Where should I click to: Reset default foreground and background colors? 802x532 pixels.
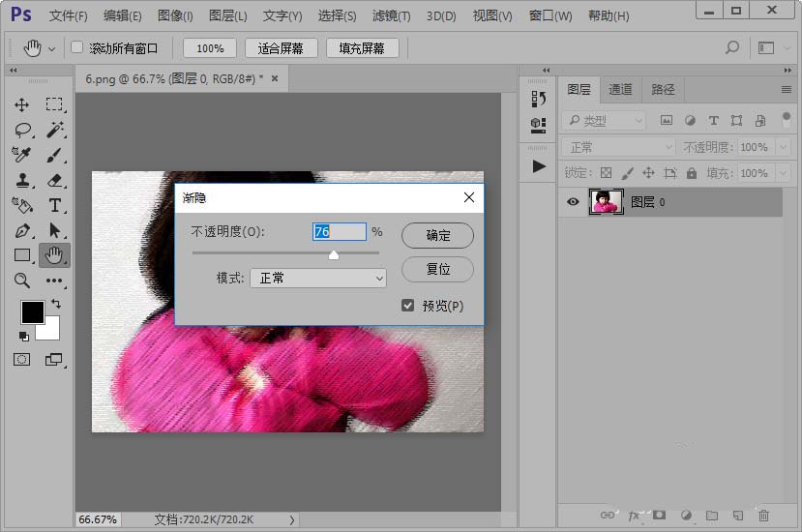coord(24,336)
